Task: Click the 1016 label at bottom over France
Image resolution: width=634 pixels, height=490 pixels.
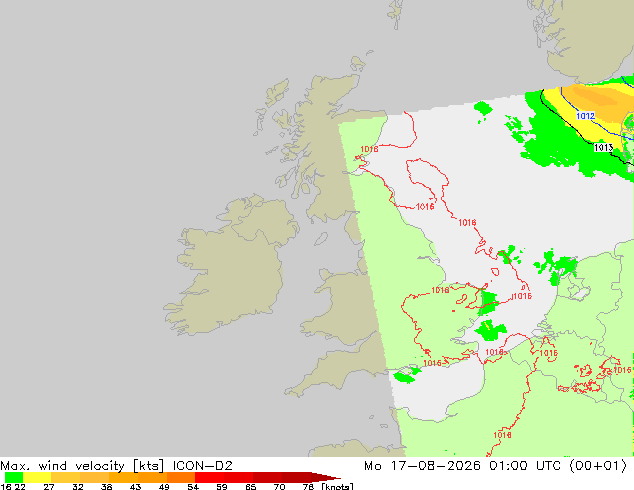Action: click(502, 435)
